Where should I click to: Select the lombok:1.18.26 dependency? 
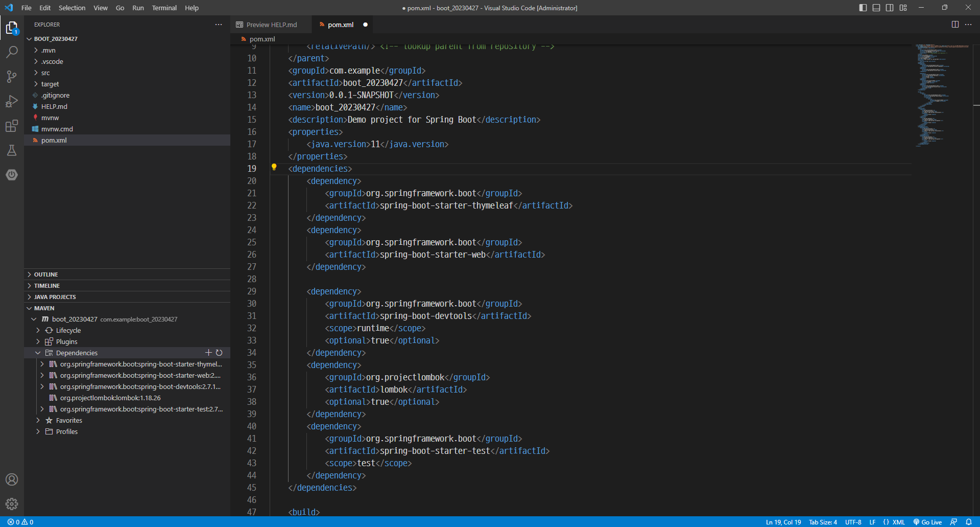click(x=127, y=398)
